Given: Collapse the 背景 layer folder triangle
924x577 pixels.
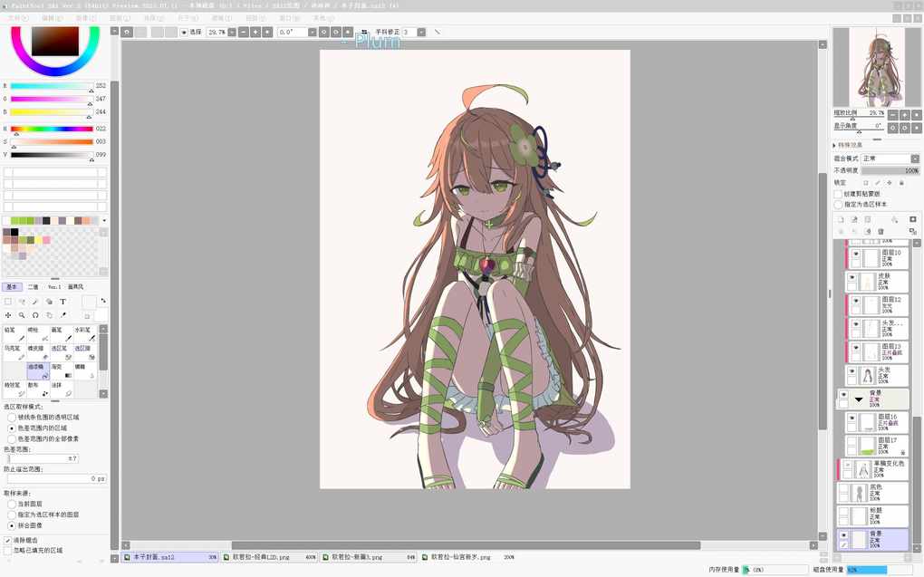Looking at the screenshot, I should pos(859,399).
